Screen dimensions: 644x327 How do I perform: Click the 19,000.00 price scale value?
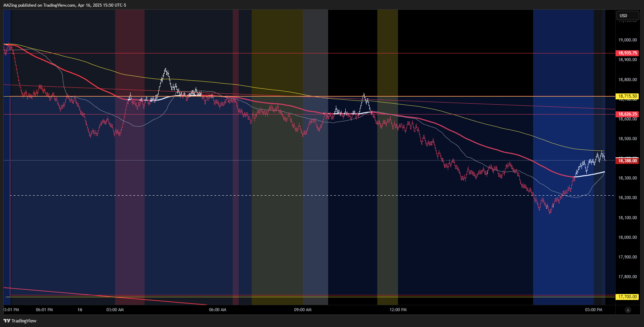coord(628,40)
